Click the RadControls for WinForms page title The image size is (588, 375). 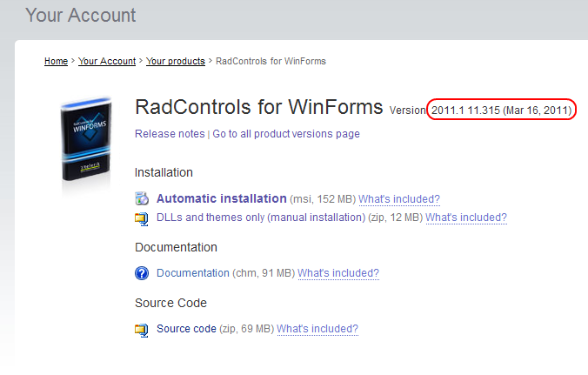point(258,107)
